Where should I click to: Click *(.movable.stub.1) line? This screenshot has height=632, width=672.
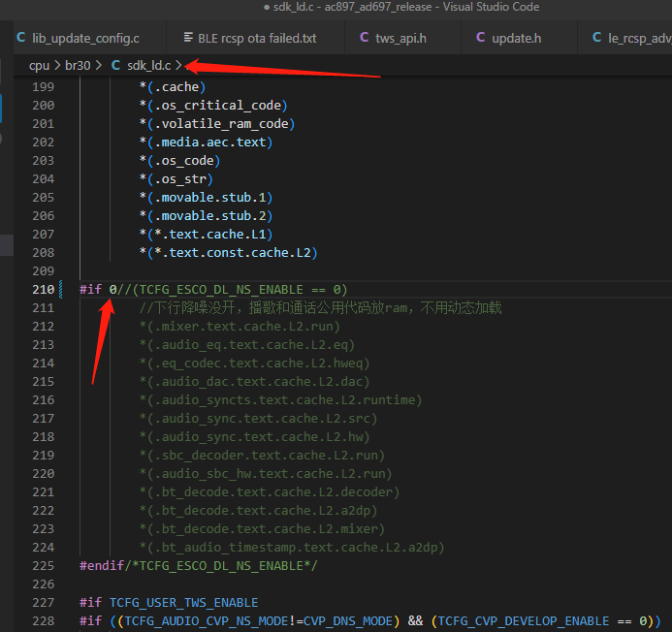click(x=206, y=198)
